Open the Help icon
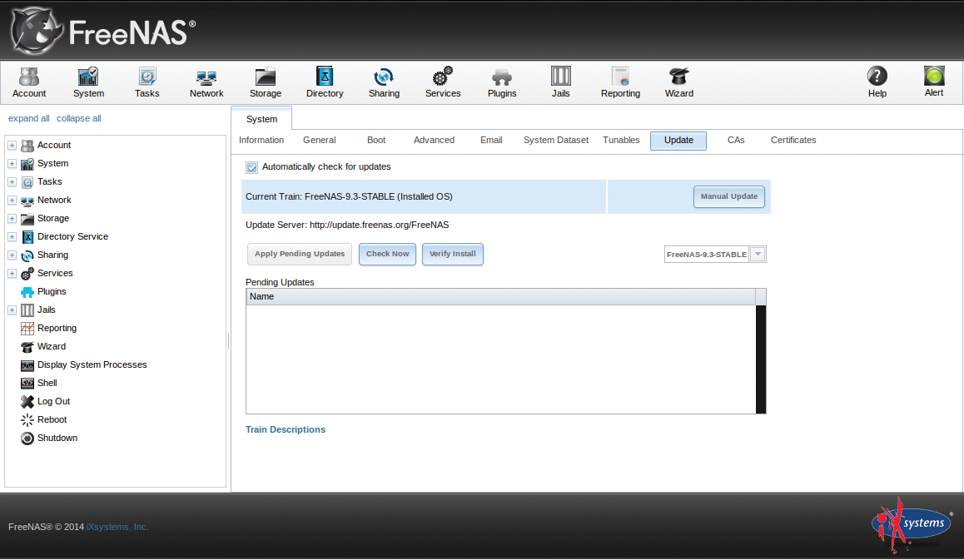The image size is (964, 560). click(877, 82)
